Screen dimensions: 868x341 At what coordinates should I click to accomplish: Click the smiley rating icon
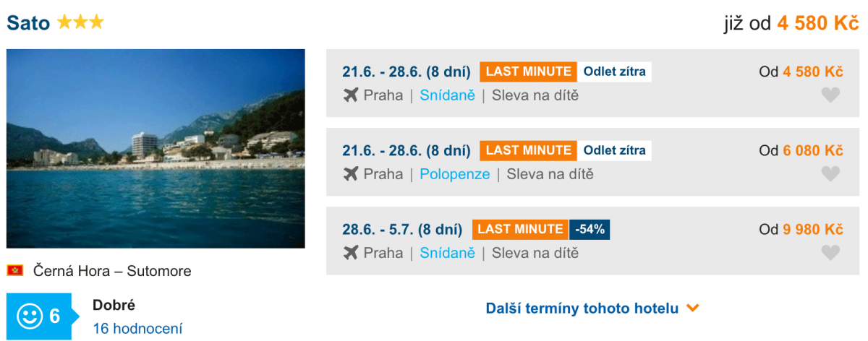point(30,316)
